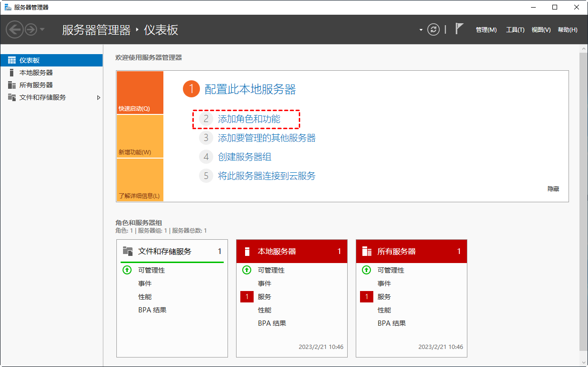
Task: Click 事件 in 文件和存储服务 tile
Action: [x=145, y=283]
